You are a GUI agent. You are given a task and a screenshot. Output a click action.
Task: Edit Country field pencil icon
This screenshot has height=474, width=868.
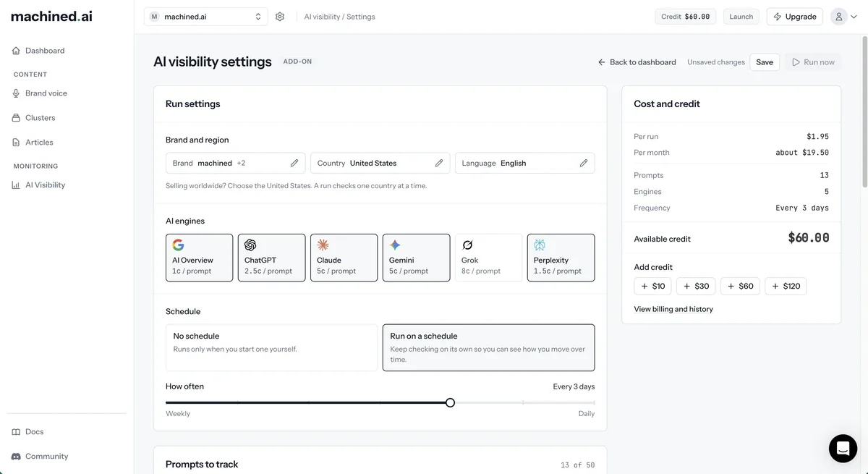click(439, 163)
